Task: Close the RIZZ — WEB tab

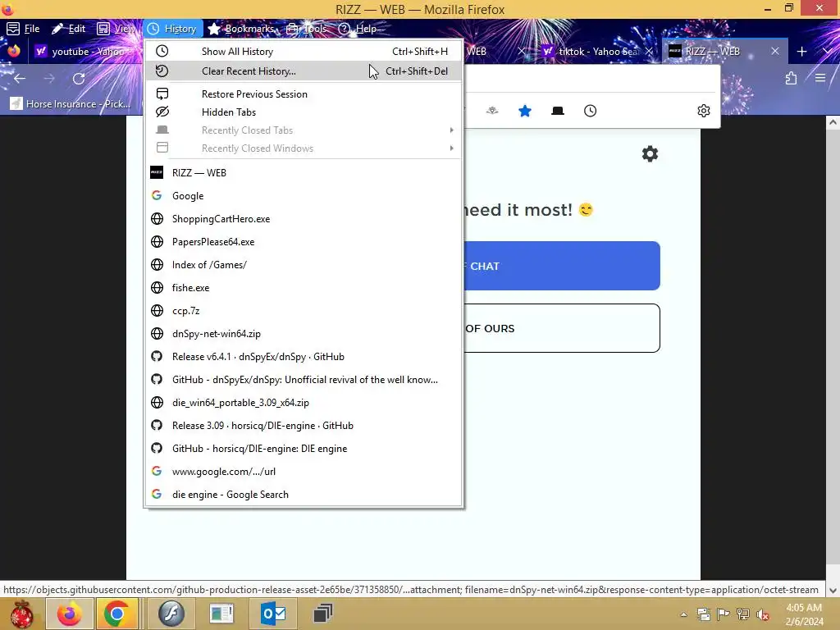Action: tap(774, 52)
